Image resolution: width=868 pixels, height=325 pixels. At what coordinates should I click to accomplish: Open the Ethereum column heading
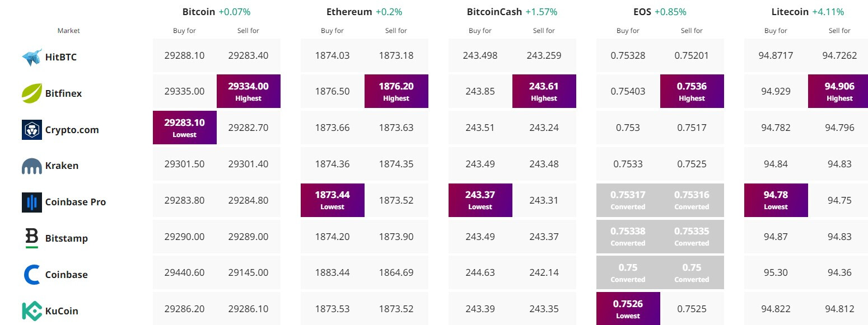349,12
